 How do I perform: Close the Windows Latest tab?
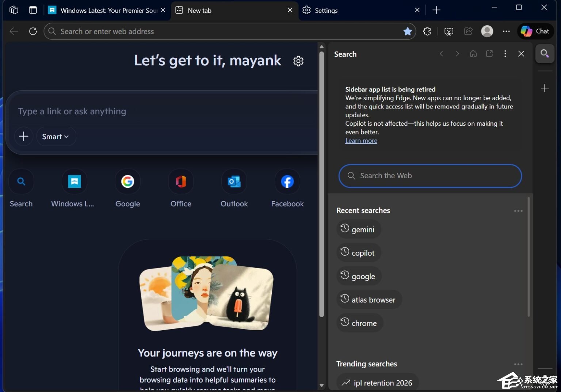click(163, 10)
